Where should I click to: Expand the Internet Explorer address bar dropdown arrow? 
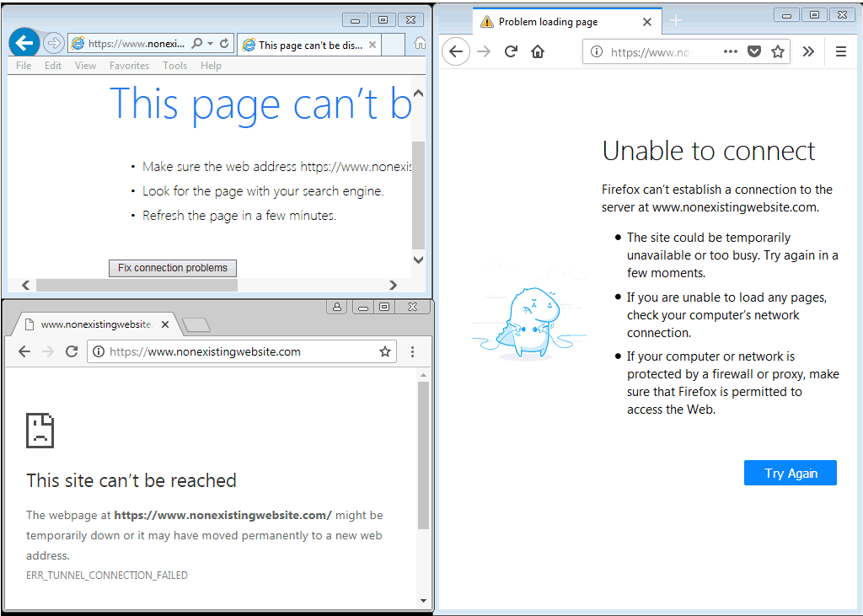[x=210, y=43]
